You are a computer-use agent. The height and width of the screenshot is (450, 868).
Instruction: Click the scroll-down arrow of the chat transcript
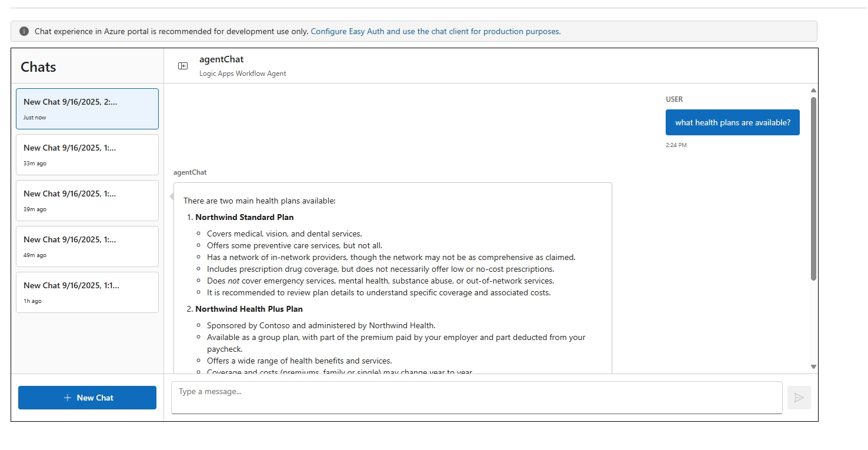click(813, 365)
